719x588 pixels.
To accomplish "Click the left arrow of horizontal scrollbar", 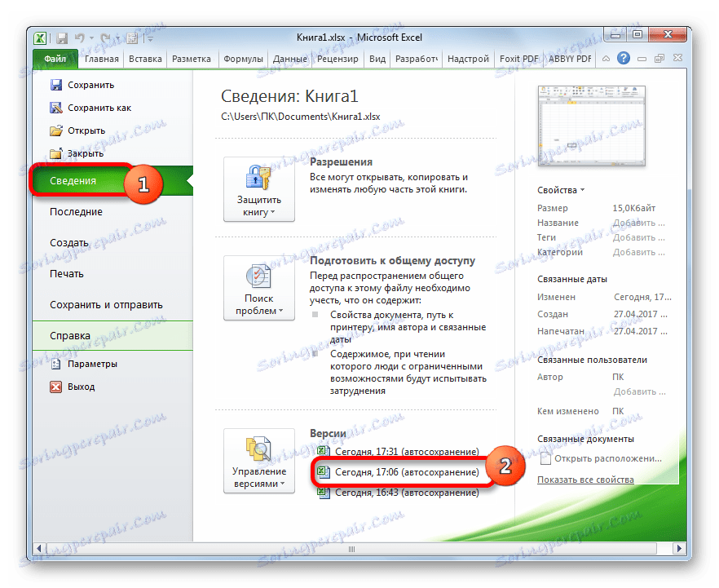I will pyautogui.click(x=39, y=549).
